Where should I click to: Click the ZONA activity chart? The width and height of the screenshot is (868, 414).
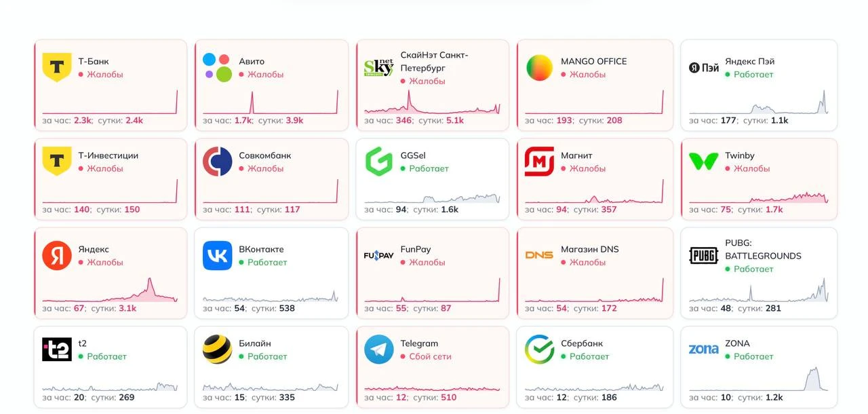(759, 379)
